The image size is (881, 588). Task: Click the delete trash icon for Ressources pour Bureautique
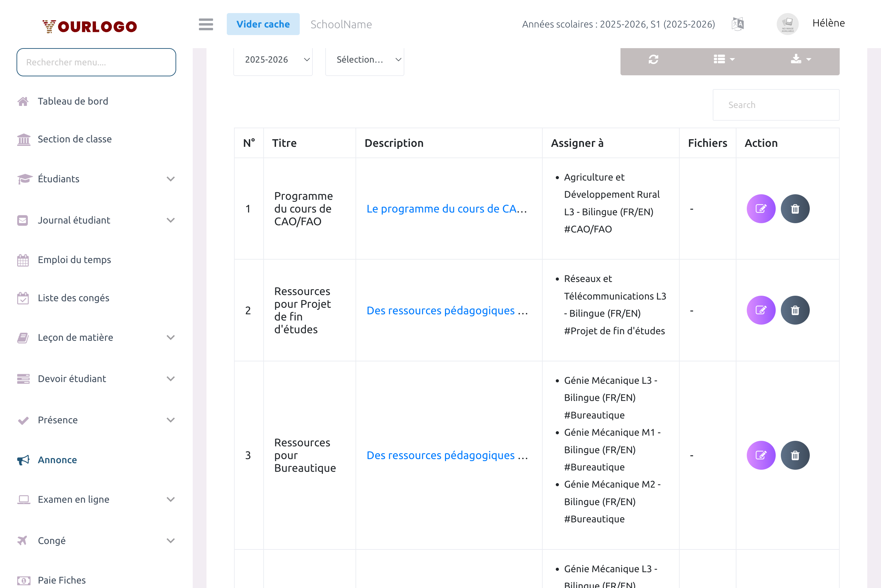click(x=795, y=455)
